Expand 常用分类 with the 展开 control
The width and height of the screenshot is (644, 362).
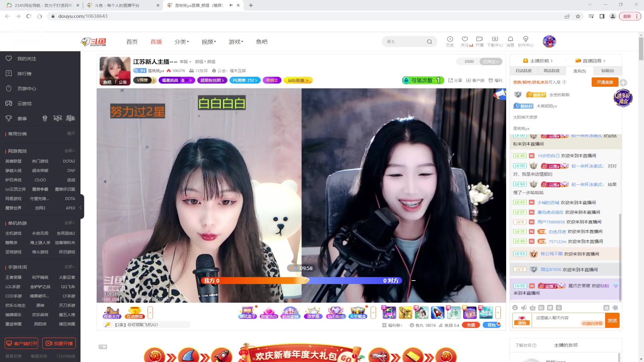70,133
